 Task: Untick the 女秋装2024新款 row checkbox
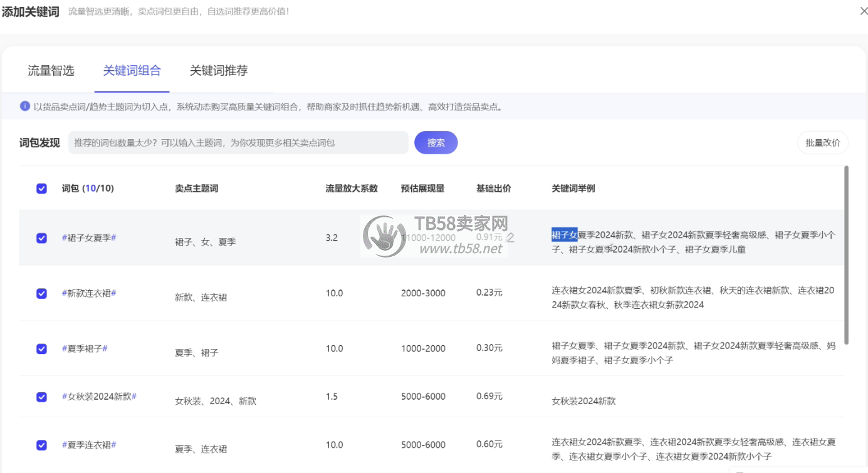coord(41,397)
